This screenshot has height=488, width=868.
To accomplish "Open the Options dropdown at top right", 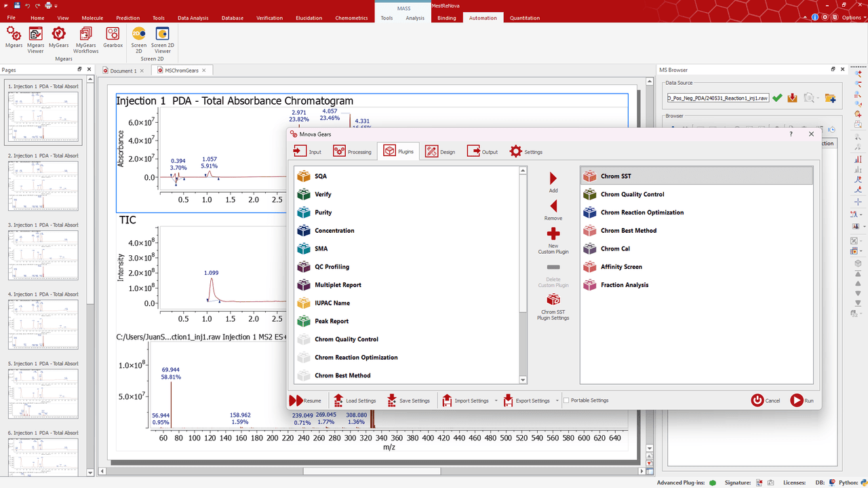I will (x=854, y=18).
